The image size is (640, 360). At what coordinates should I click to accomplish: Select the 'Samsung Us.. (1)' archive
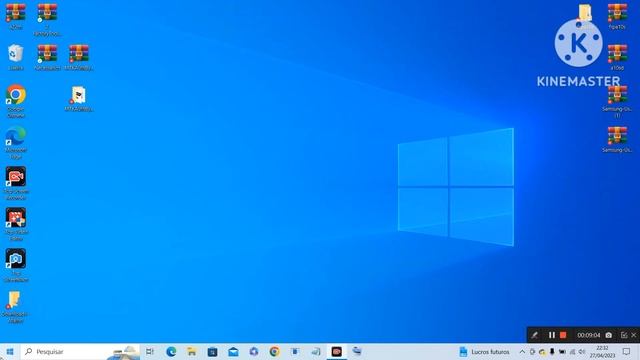(x=617, y=101)
